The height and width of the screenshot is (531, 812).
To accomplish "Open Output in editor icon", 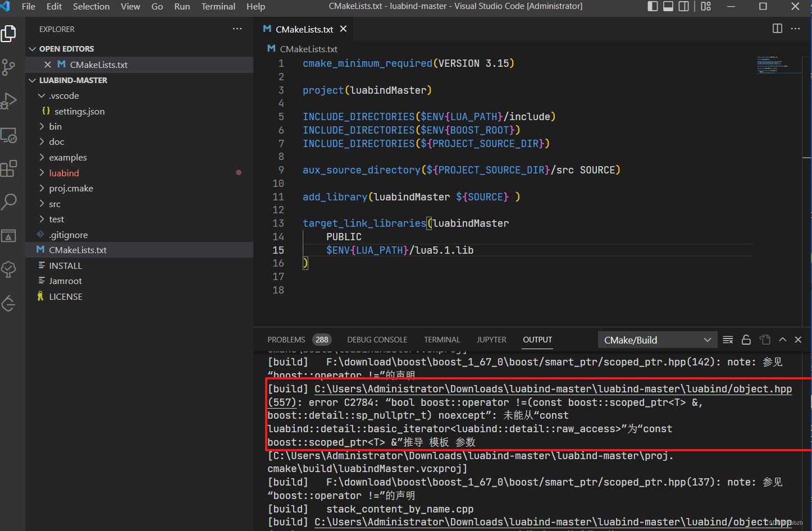I will (764, 340).
